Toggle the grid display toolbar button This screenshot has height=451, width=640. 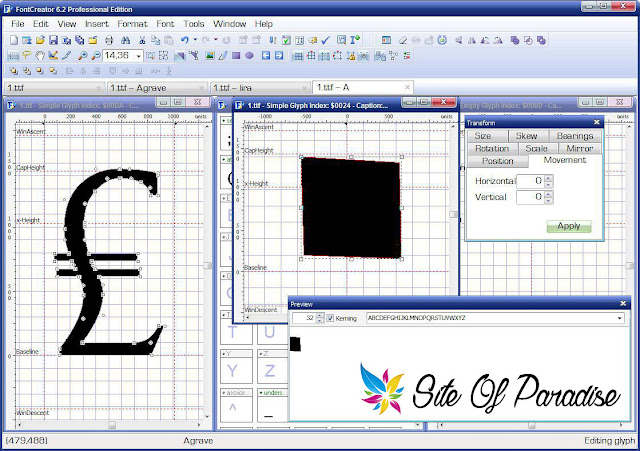coord(298,56)
